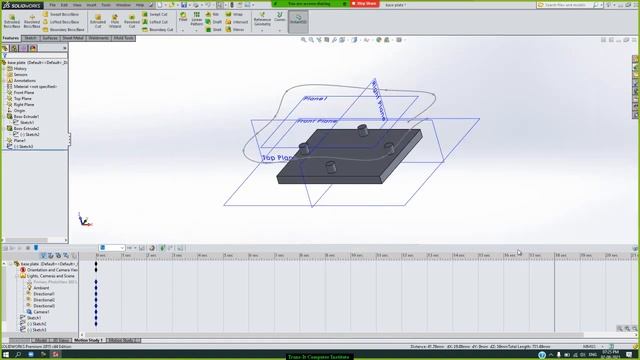The image size is (640, 360).
Task: Switch to the Mold Tools tab
Action: pos(123,38)
